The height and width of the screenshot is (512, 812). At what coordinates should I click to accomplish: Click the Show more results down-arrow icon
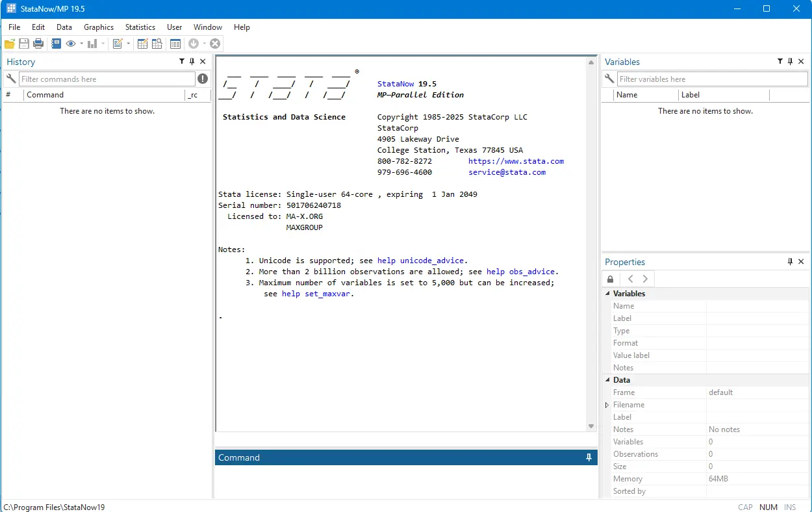pos(194,44)
